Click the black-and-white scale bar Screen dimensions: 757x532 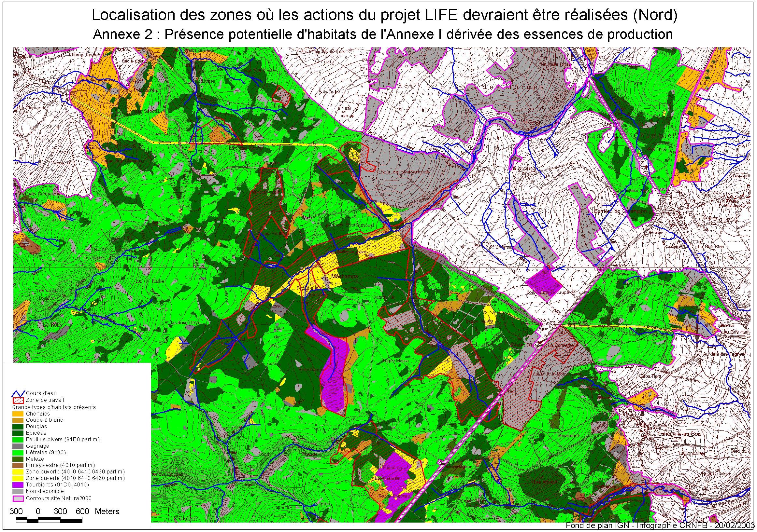point(49,521)
